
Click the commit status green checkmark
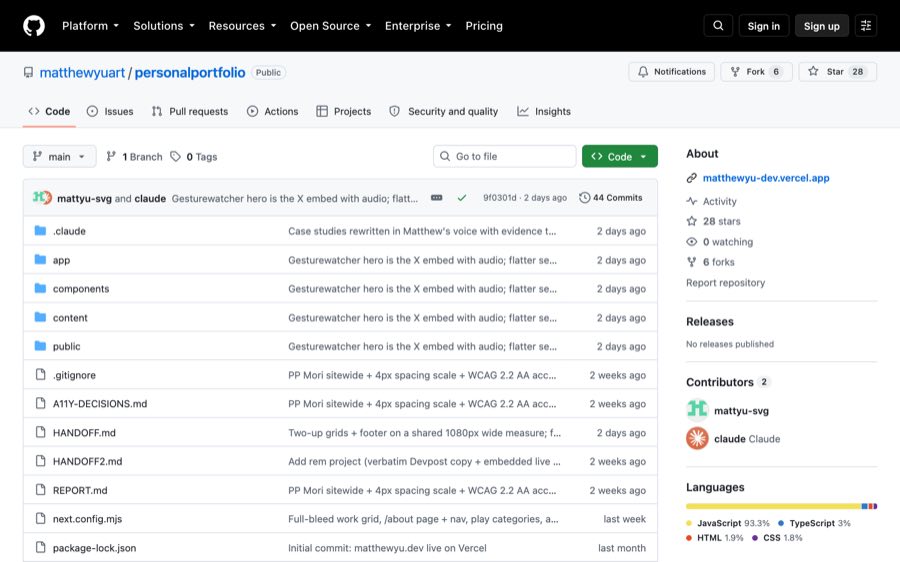pos(461,198)
